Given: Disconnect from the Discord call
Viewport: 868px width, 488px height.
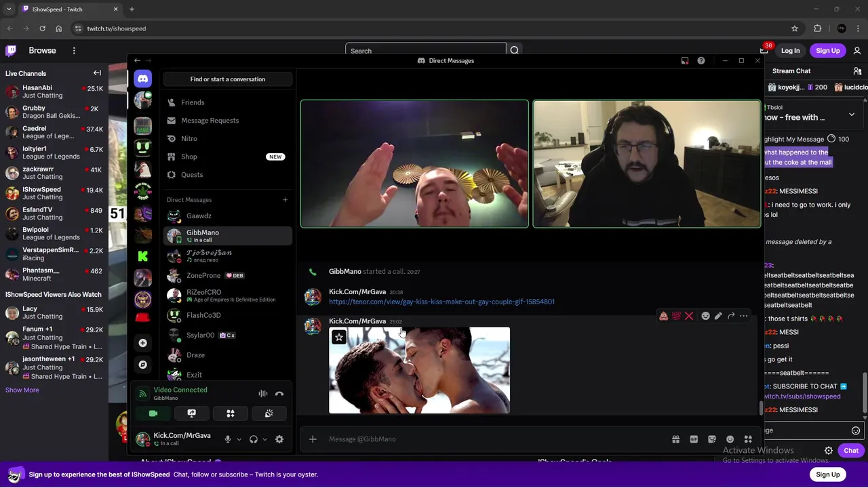Looking at the screenshot, I should [x=279, y=394].
